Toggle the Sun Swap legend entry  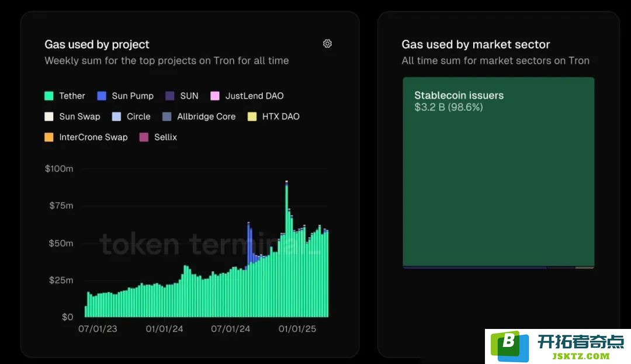coord(72,117)
